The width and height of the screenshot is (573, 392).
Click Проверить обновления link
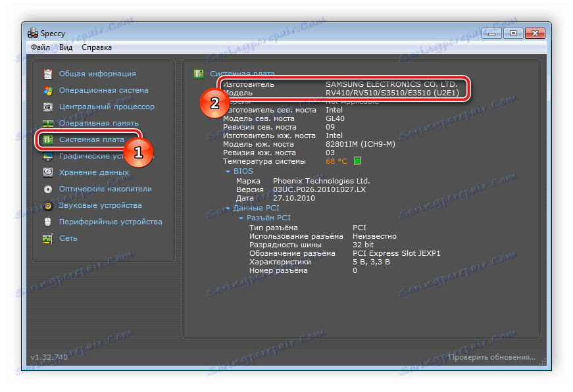[x=492, y=357]
